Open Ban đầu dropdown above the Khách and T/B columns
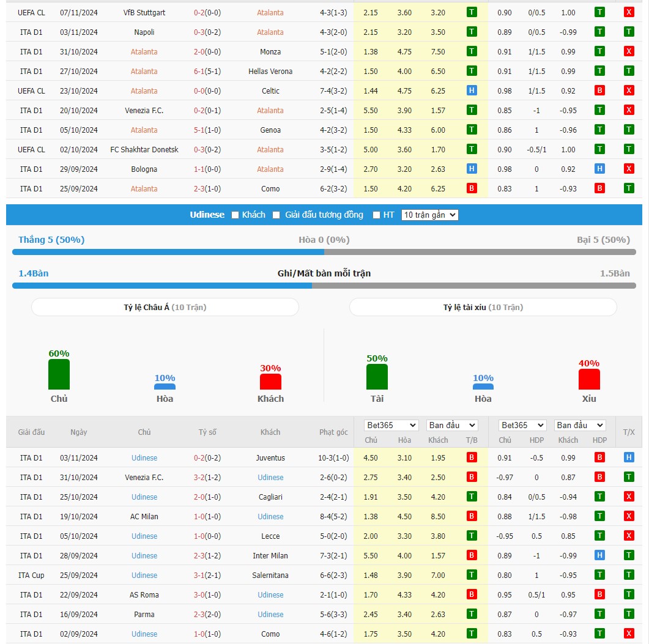 point(452,425)
